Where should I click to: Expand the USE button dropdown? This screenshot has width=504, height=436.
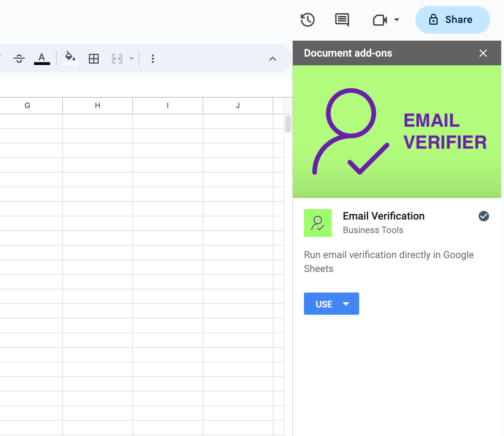[x=346, y=304]
